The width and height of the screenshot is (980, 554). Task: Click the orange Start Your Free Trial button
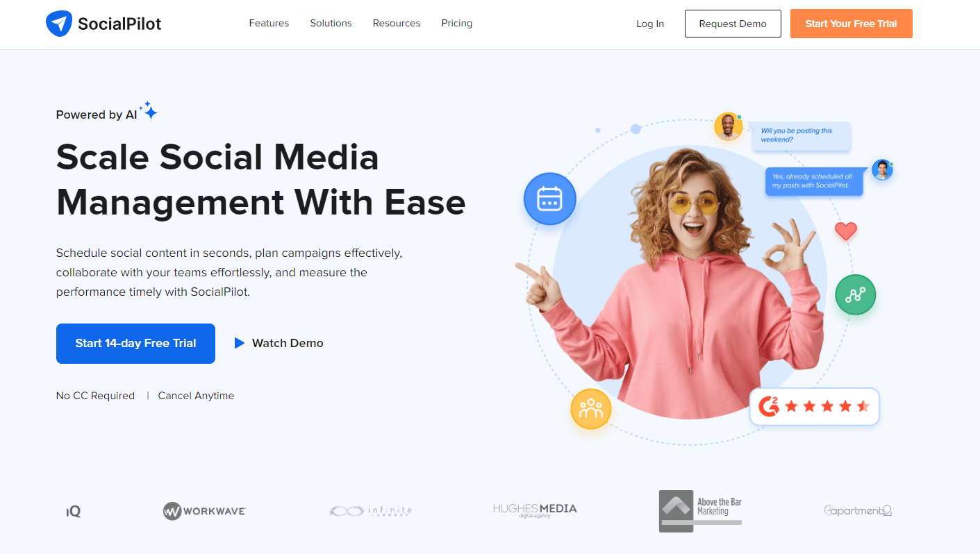pos(851,24)
